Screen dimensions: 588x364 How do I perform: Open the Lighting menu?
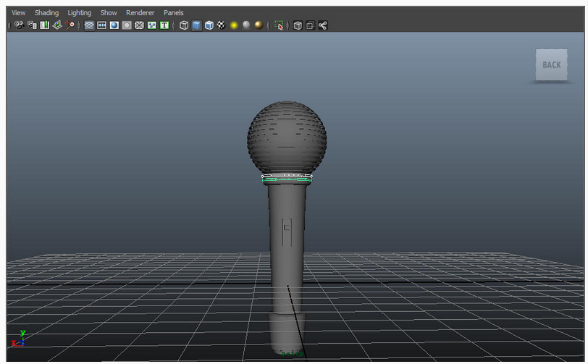pos(80,13)
